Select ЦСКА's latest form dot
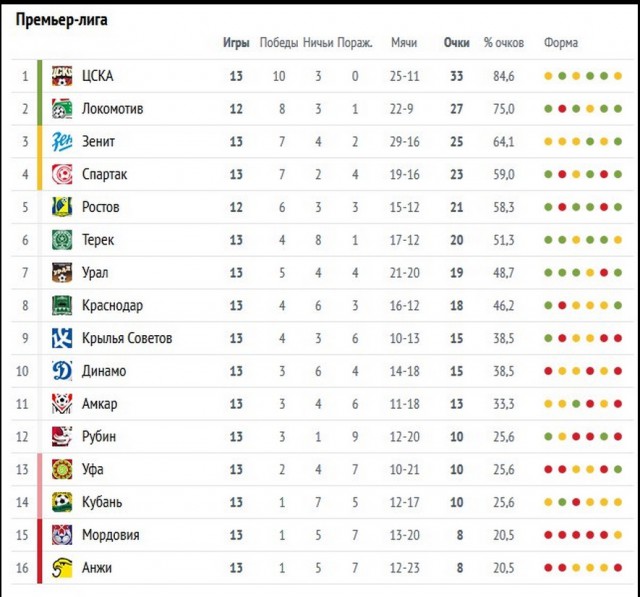The image size is (640, 597). (618, 76)
